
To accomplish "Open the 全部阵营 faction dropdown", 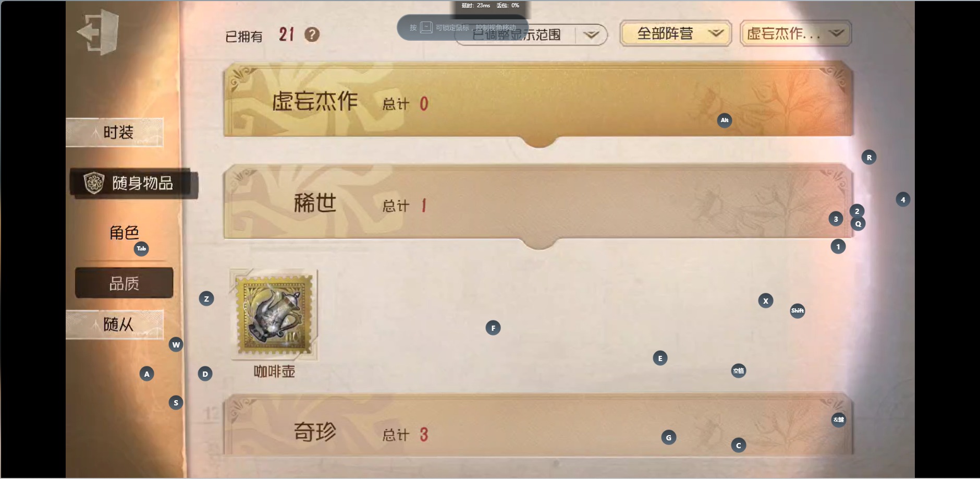I will (x=676, y=34).
